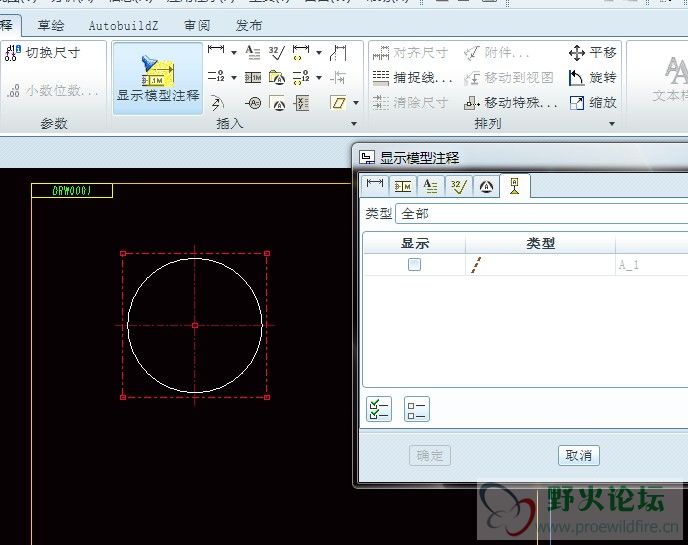Select the reference dimension icon in Insert group
This screenshot has height=545, width=688.
coord(301,53)
